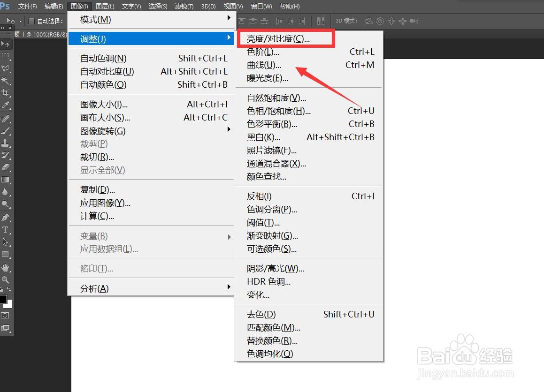Toggle the 自动选择 checkbox

click(x=31, y=21)
